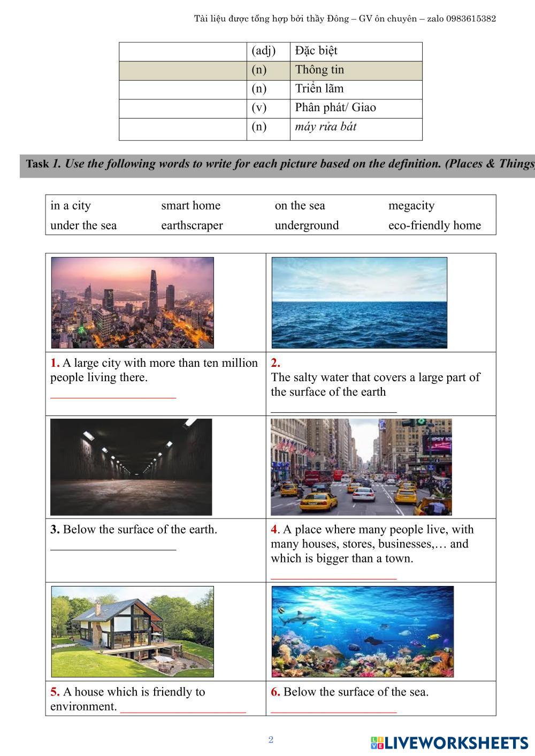535x756 pixels.
Task: Click the Liveworksheets logo icon
Action: coord(377,743)
